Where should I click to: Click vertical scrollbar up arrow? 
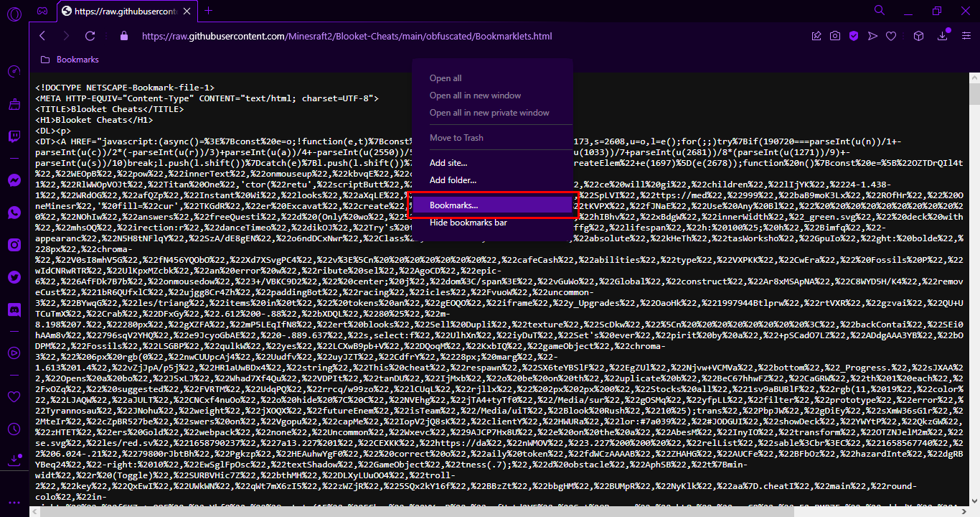pyautogui.click(x=974, y=78)
